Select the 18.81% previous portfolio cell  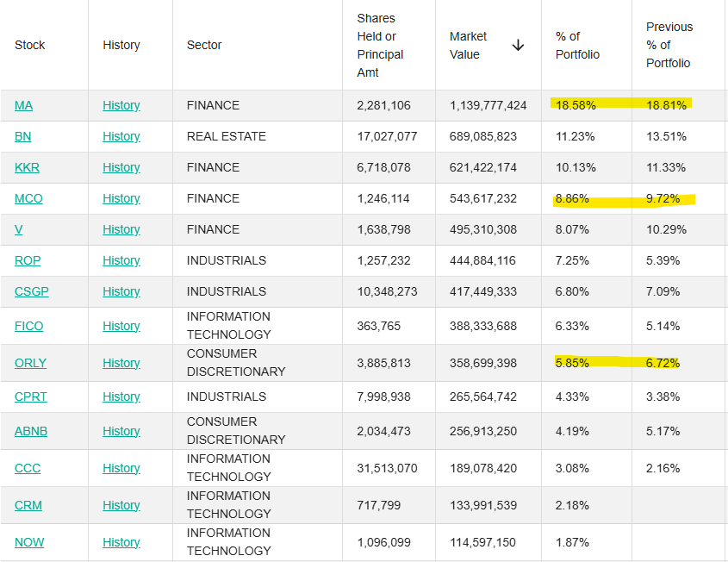[666, 105]
